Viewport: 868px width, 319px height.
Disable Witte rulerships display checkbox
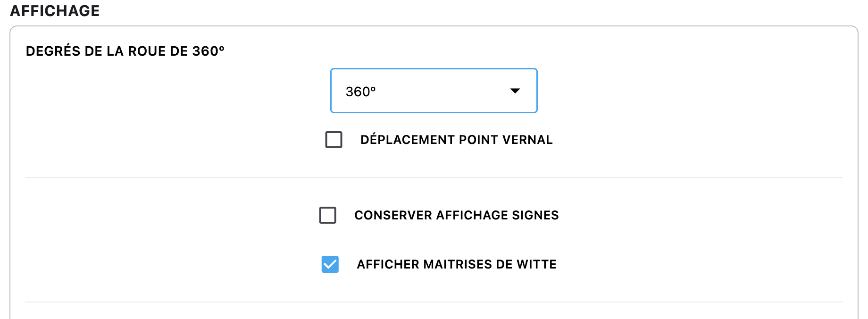330,264
